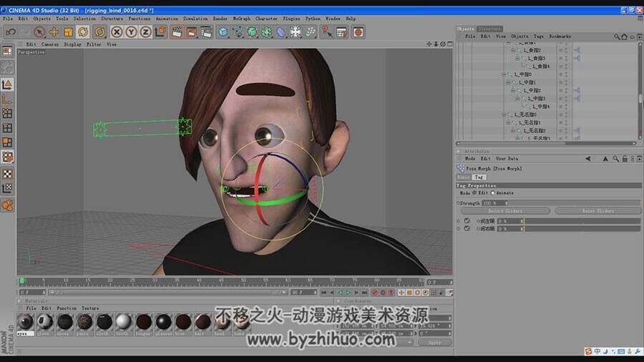Select the Edit mode radio button

click(x=474, y=192)
